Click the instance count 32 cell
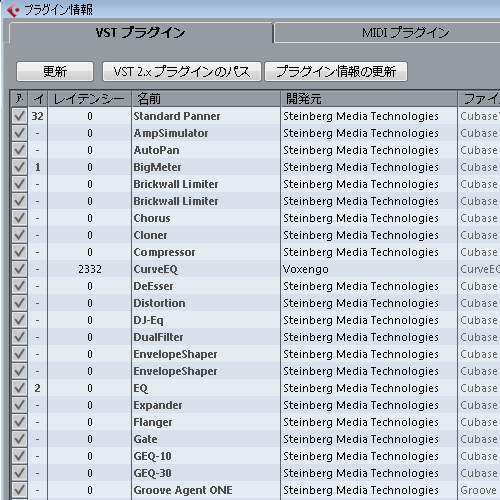 (37, 116)
